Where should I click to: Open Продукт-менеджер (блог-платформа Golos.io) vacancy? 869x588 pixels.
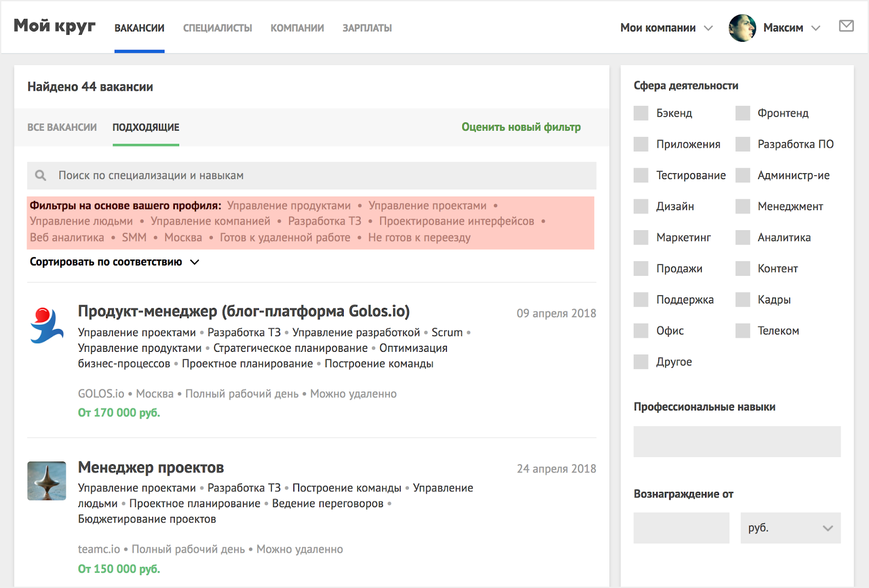pyautogui.click(x=244, y=311)
